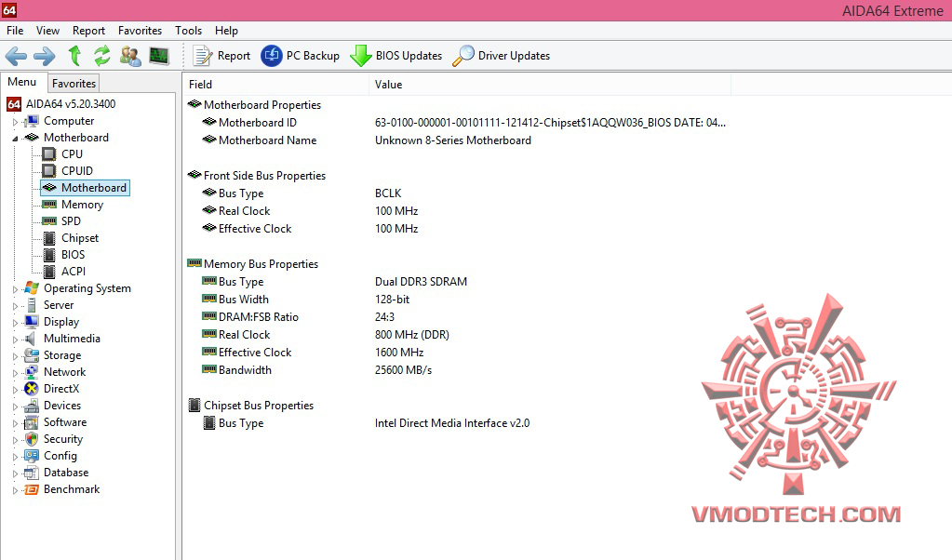Expand the Multimedia tree node
The width and height of the screenshot is (952, 560).
(15, 340)
